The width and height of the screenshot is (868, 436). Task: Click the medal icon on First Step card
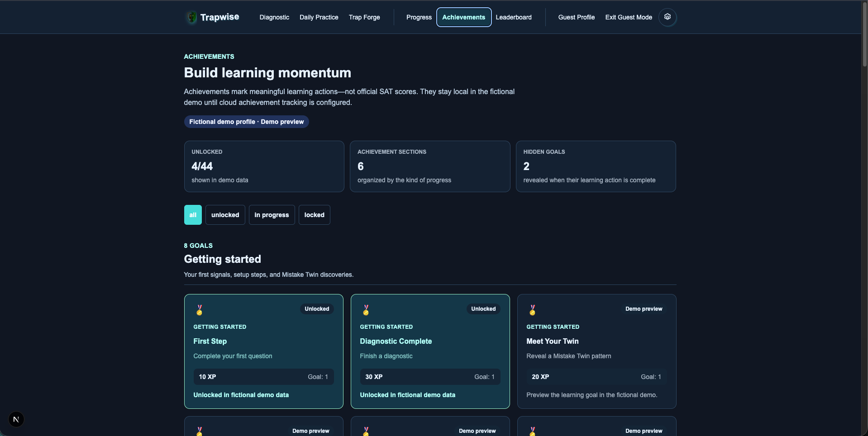199,310
